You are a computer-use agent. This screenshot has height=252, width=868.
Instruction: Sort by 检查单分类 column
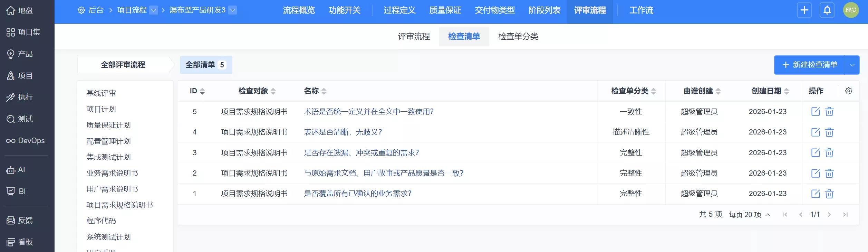click(x=634, y=91)
